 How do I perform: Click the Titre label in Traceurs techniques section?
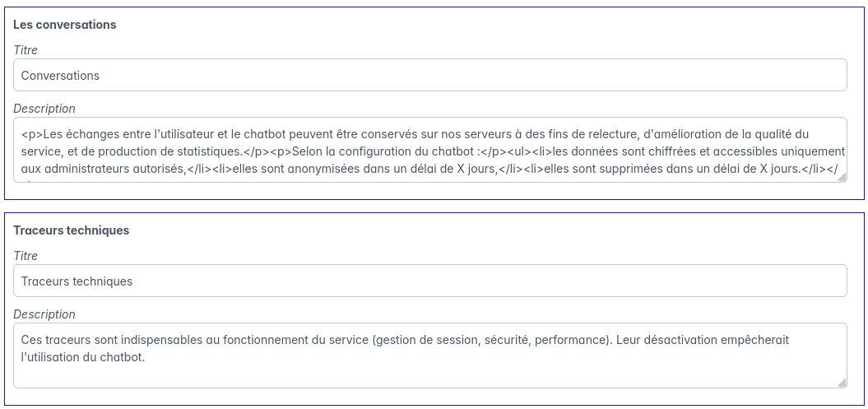[x=26, y=256]
